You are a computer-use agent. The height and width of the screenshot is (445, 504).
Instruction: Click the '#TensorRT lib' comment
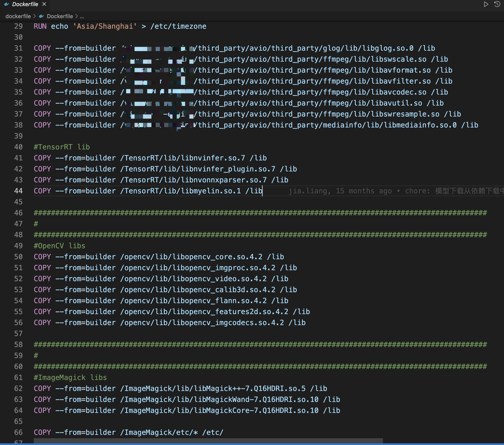point(62,147)
